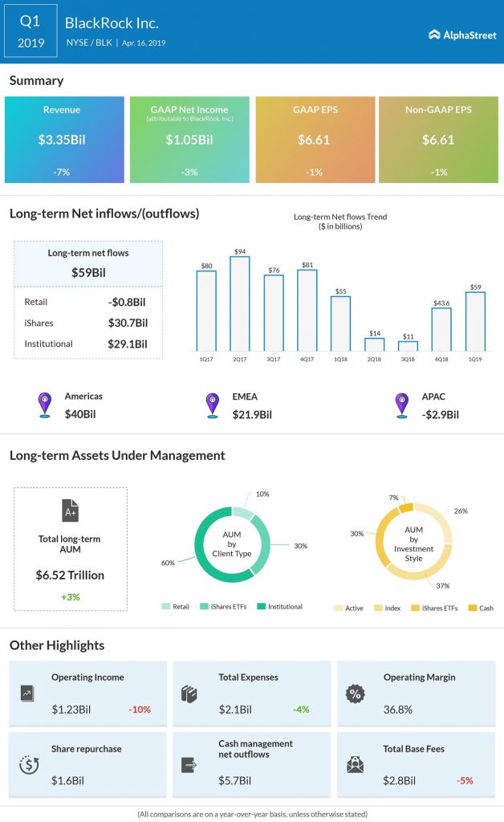This screenshot has height=822, width=504.
Task: Click the Total Base Fees -5% change
Action: (x=465, y=780)
